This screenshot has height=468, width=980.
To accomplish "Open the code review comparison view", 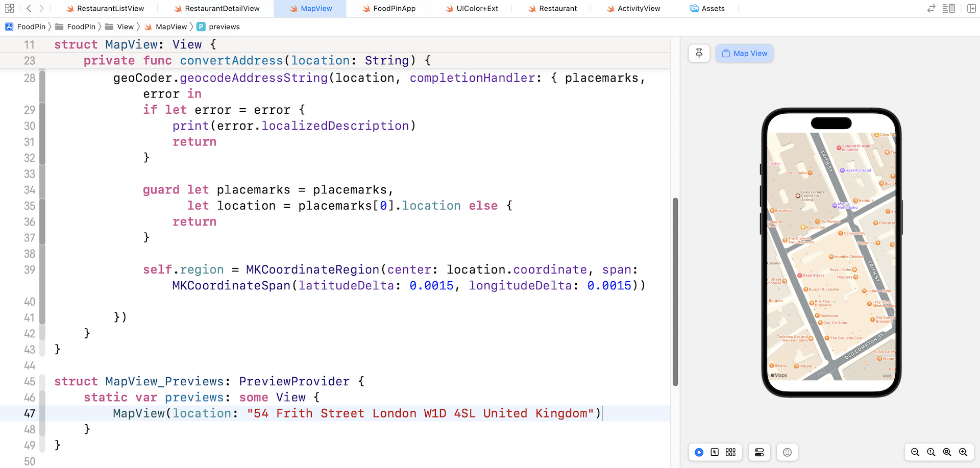I will 930,8.
